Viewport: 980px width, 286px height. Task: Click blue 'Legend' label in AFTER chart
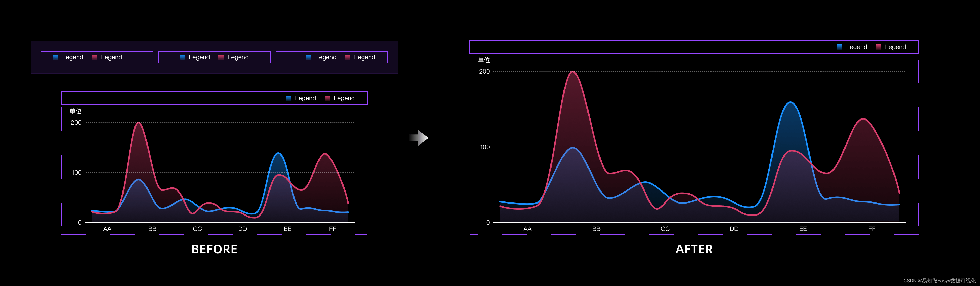pyautogui.click(x=857, y=47)
